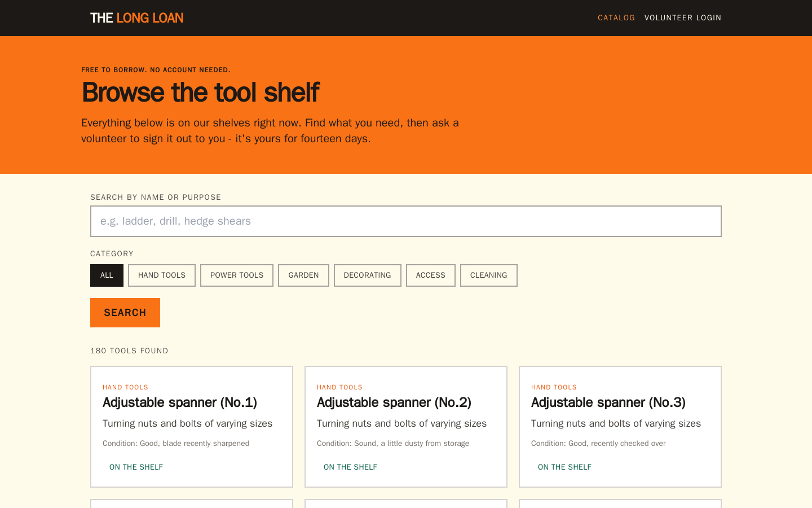Click '180 tools found' text
The height and width of the screenshot is (508, 812).
pyautogui.click(x=129, y=351)
